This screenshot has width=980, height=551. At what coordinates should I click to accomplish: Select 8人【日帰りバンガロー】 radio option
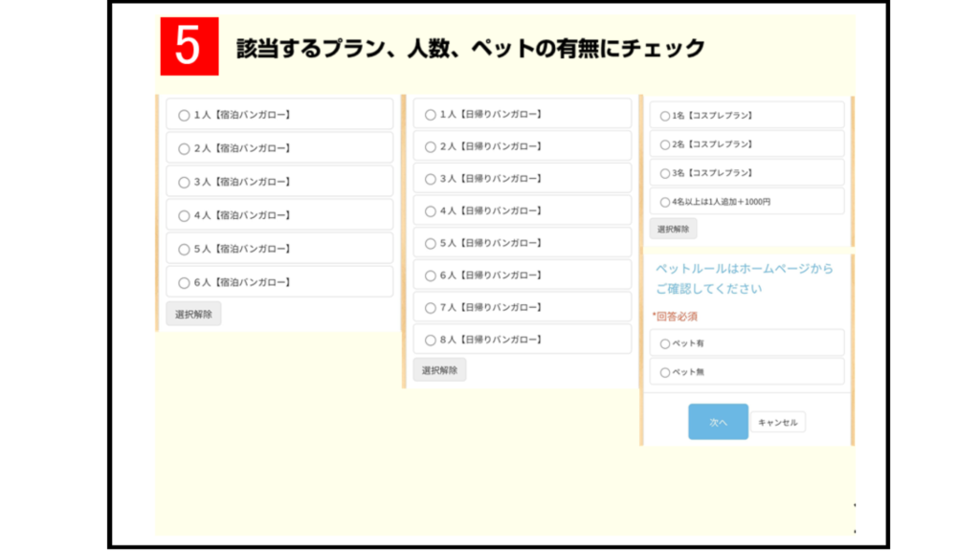pyautogui.click(x=431, y=340)
